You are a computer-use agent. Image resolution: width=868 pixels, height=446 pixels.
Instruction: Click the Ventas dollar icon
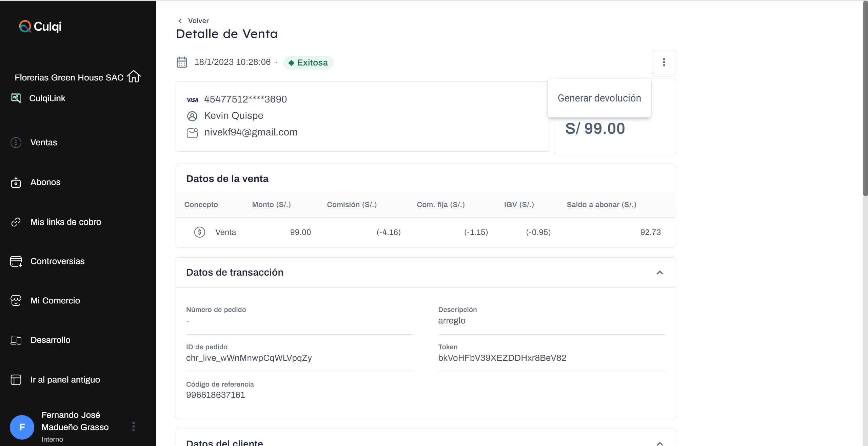click(x=16, y=143)
